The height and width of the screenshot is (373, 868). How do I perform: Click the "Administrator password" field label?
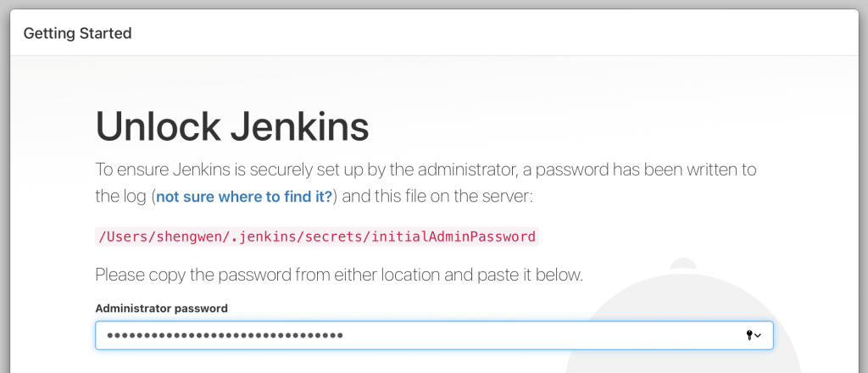point(161,308)
